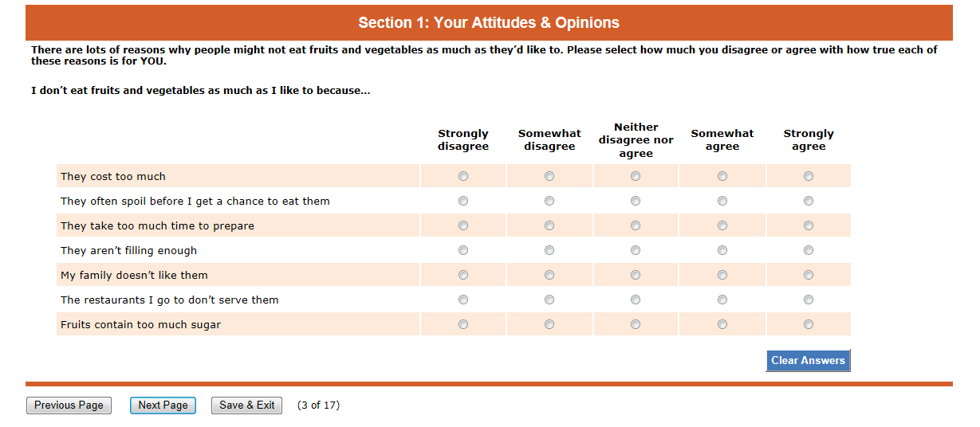Go to the Next Page
This screenshot has height=427, width=980.
click(163, 405)
